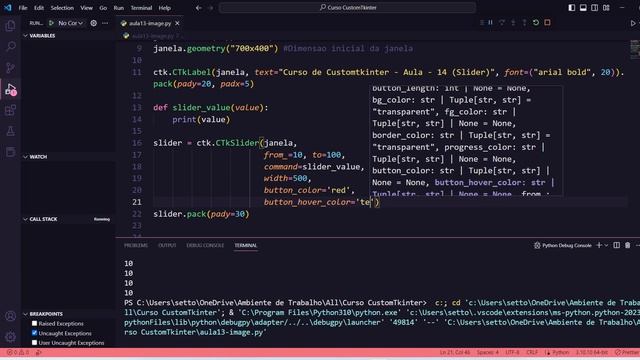Change end of line sequence CRLF
Viewport: 640px width, 360px height.
pos(532,352)
